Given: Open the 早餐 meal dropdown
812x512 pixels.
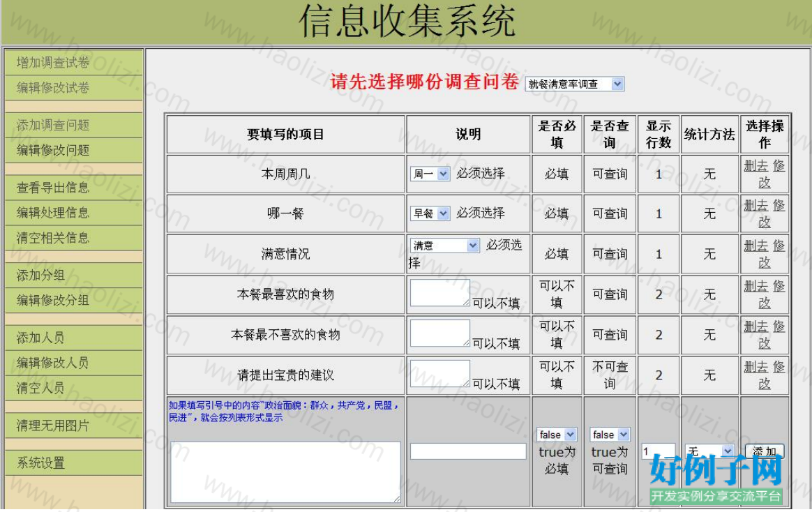Looking at the screenshot, I should click(x=430, y=213).
